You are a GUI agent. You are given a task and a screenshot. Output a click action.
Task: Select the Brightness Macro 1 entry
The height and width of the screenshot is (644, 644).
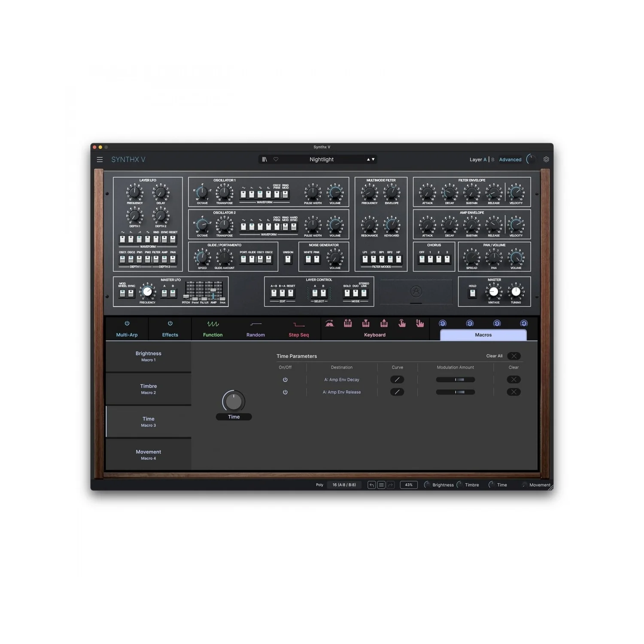point(149,356)
